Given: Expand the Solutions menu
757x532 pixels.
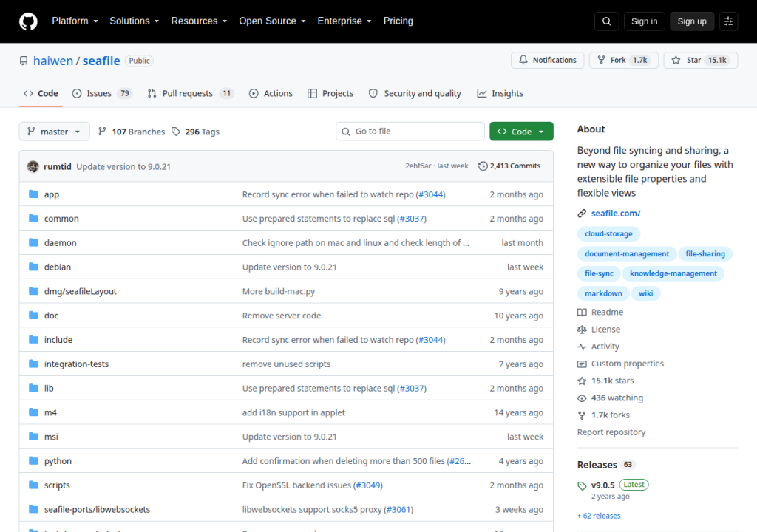Looking at the screenshot, I should click(135, 21).
